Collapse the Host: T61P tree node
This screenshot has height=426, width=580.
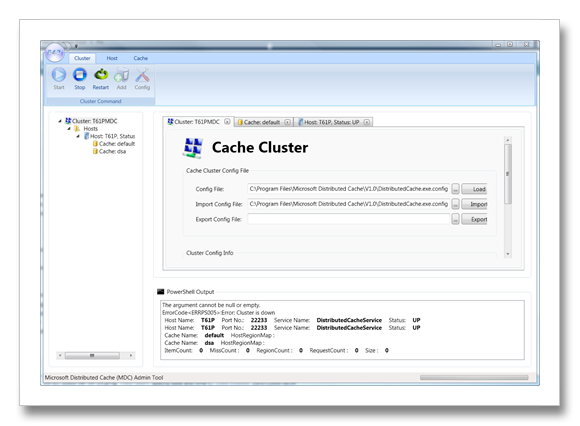pos(78,136)
